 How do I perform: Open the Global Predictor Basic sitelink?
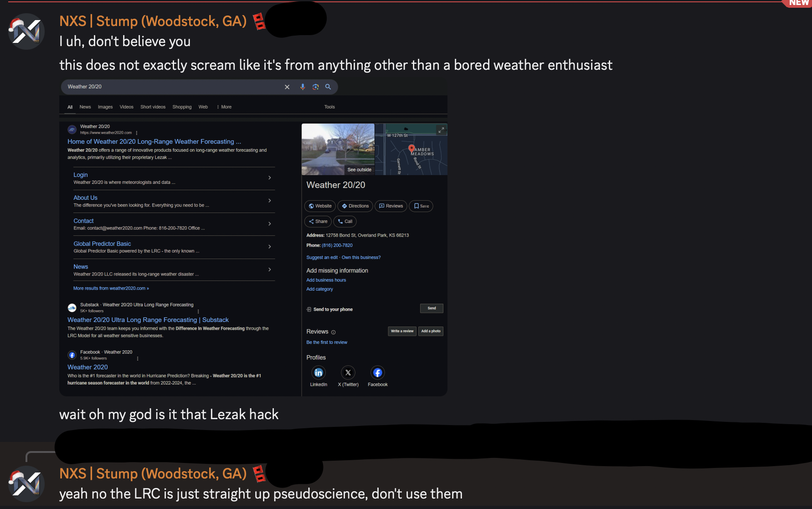coord(102,244)
